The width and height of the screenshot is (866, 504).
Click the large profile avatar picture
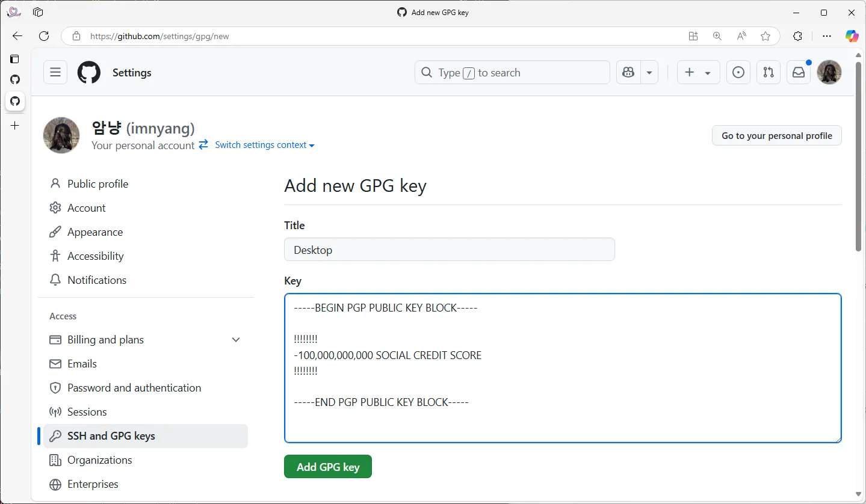[x=61, y=135]
